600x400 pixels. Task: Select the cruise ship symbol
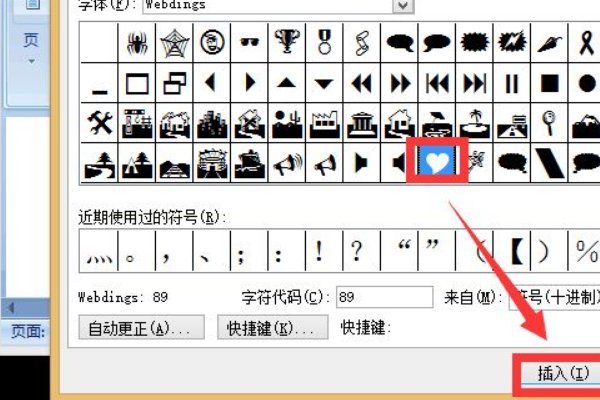249,163
